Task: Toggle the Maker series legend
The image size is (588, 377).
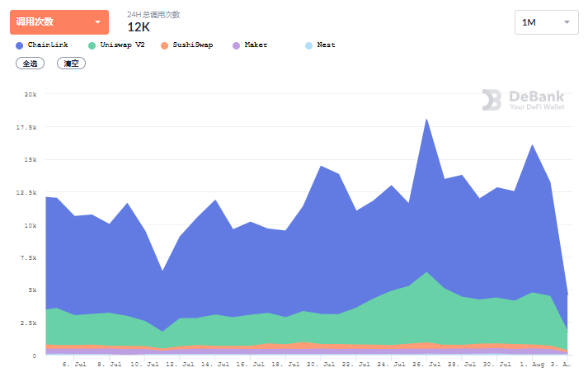Action: 250,45
